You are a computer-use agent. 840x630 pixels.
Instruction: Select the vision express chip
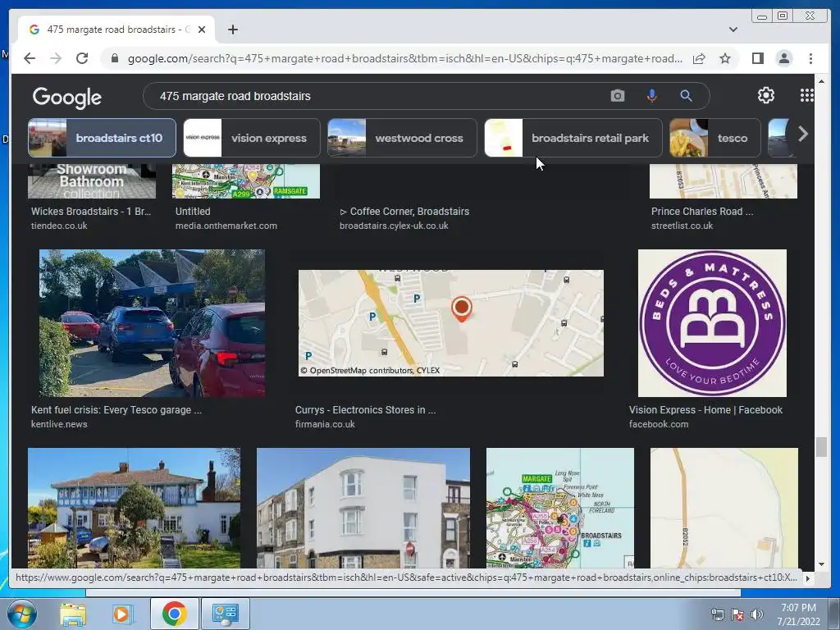251,138
